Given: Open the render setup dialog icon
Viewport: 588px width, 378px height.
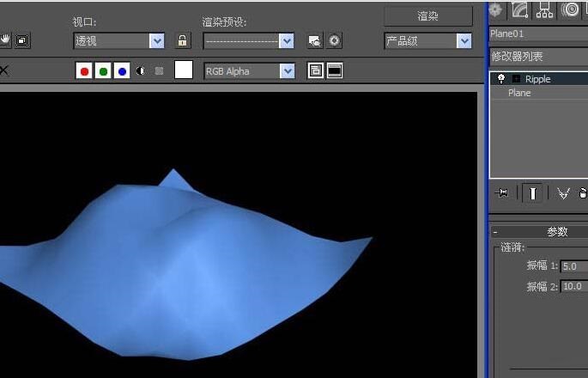Looking at the screenshot, I should click(x=315, y=40).
